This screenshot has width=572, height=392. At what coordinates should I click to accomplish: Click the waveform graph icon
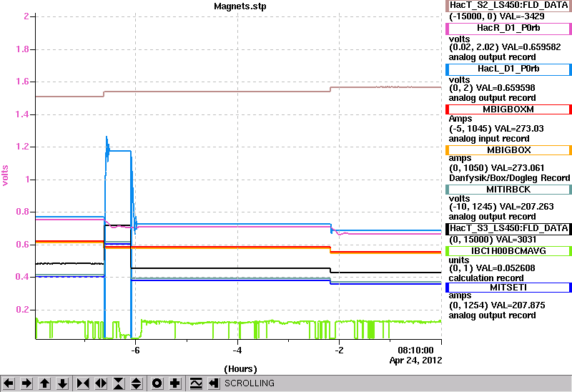[196, 383]
